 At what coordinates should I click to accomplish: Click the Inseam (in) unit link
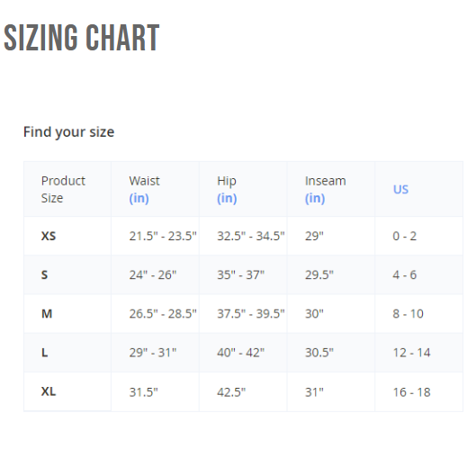coord(315,198)
